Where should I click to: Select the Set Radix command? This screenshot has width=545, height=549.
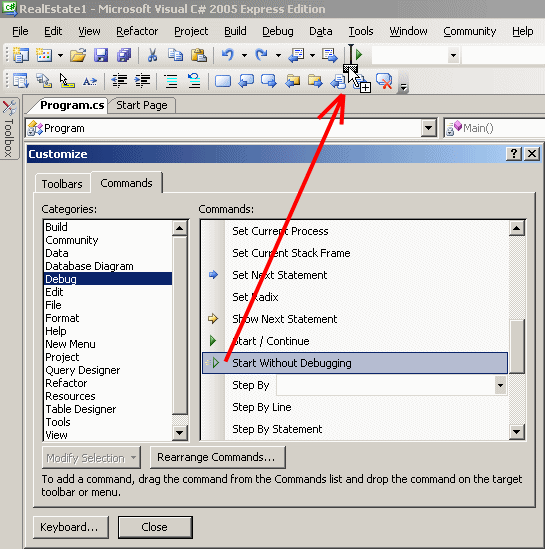pyautogui.click(x=355, y=297)
